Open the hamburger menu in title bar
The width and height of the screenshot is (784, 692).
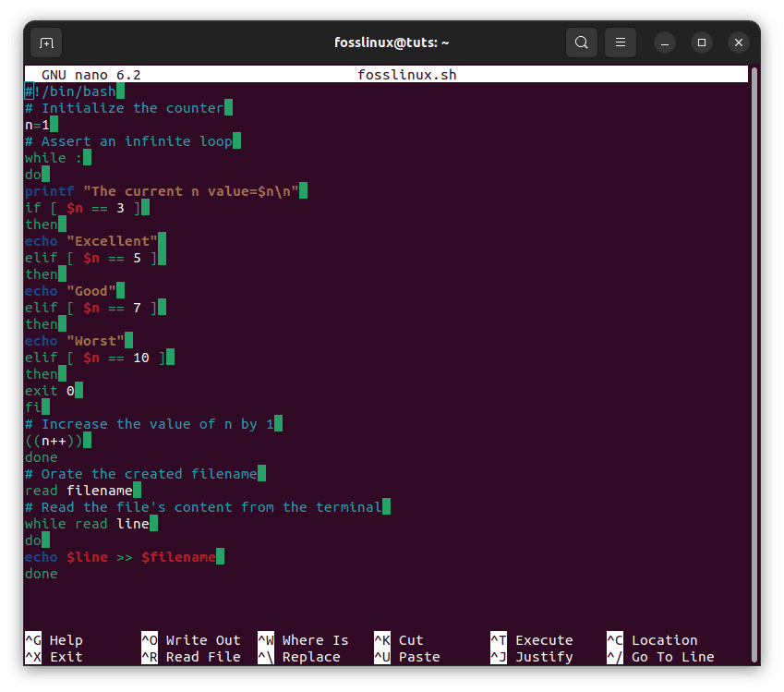pyautogui.click(x=621, y=42)
